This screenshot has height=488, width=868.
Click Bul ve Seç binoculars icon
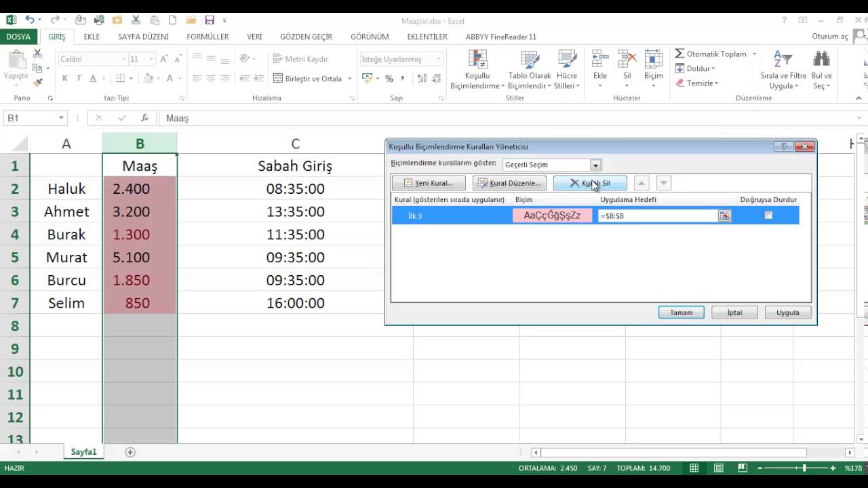[821, 60]
